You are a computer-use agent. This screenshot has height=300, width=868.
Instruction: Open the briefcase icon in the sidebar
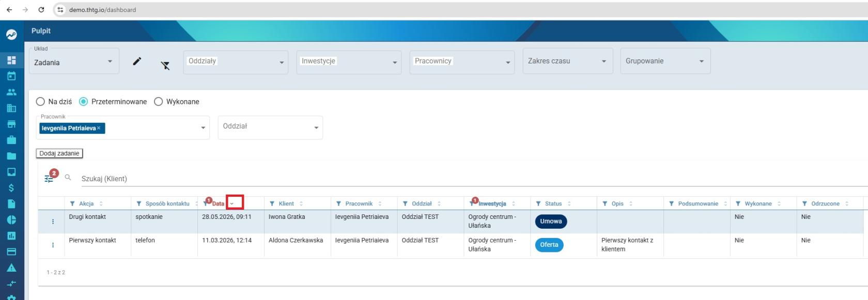tap(11, 140)
